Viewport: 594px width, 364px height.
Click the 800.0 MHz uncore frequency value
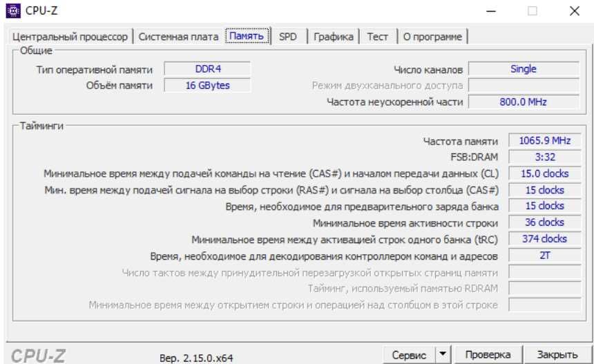coord(524,102)
